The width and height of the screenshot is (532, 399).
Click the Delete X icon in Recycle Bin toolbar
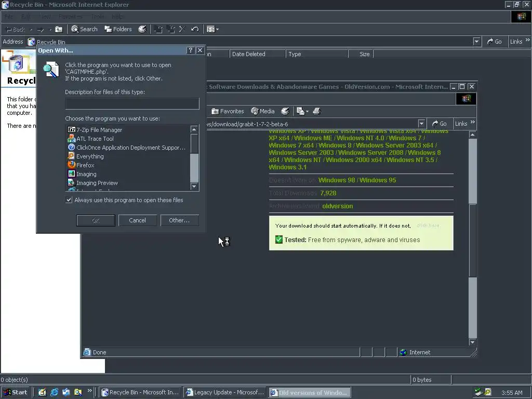pyautogui.click(x=182, y=30)
